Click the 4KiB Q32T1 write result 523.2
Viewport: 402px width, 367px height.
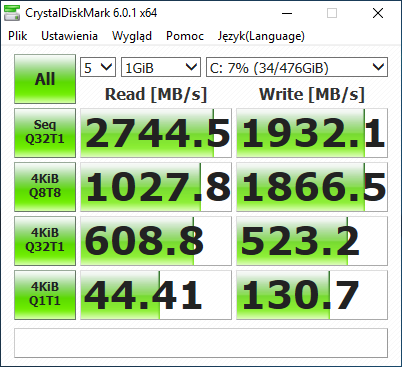click(x=312, y=241)
